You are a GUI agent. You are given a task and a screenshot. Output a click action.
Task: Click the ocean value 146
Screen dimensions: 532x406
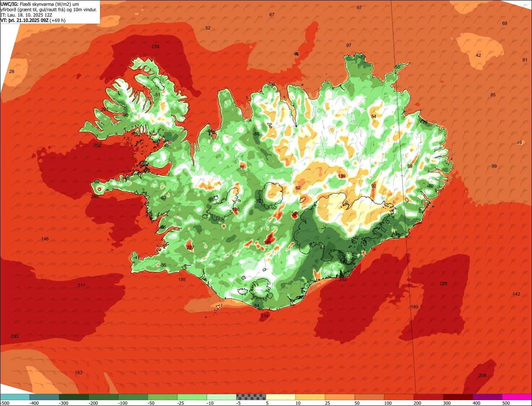click(x=45, y=239)
